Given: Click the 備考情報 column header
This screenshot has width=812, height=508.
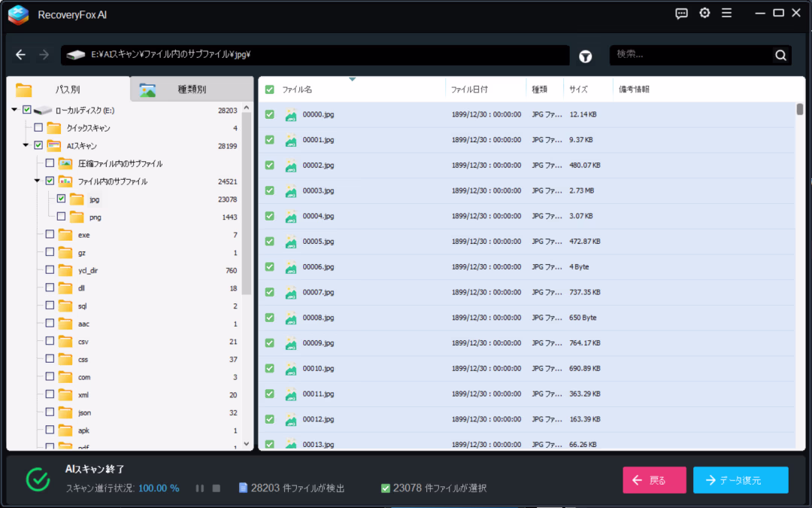Looking at the screenshot, I should (634, 90).
